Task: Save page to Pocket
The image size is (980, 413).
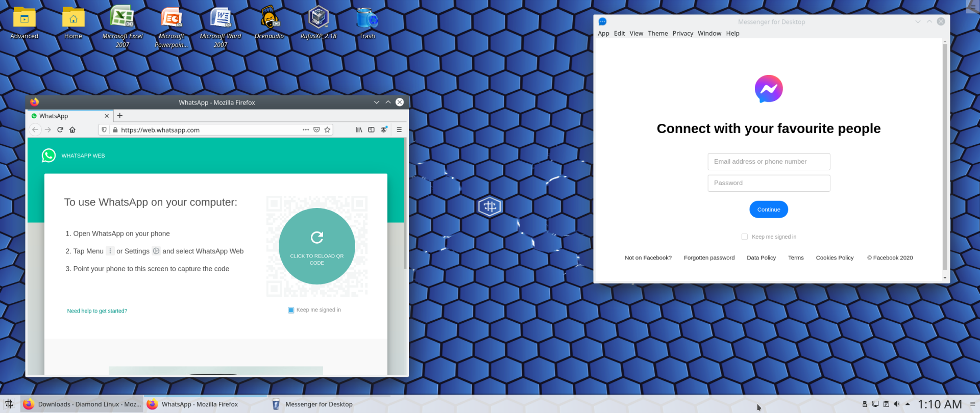Action: [x=316, y=130]
